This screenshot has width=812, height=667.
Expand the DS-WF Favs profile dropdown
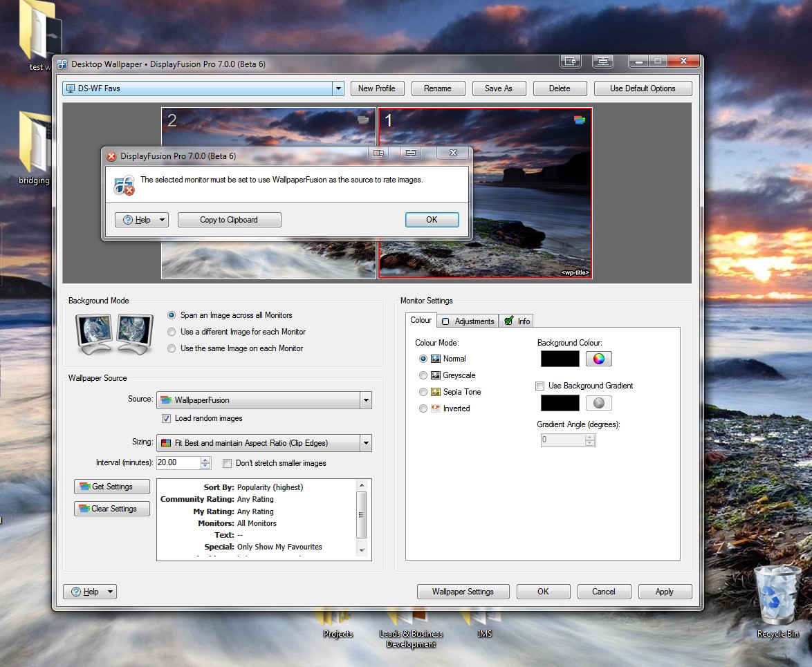(x=338, y=88)
